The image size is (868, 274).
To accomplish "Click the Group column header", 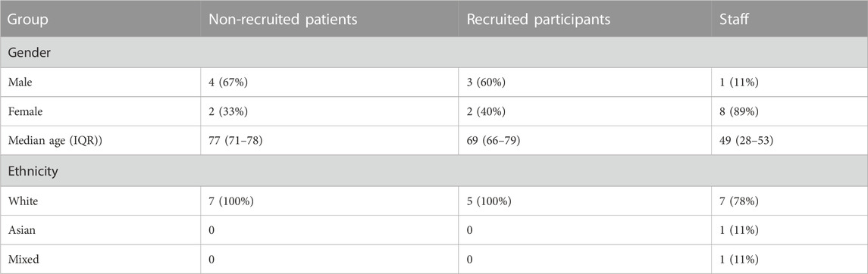I will (28, 20).
